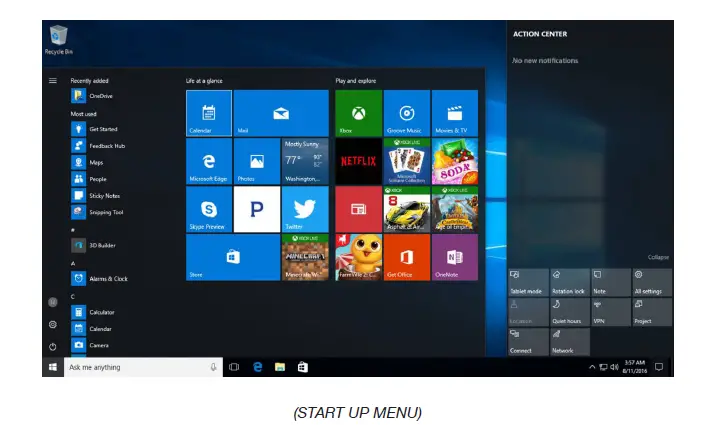Image resolution: width=721 pixels, height=425 pixels.
Task: Open the Photos tile
Action: [x=257, y=161]
